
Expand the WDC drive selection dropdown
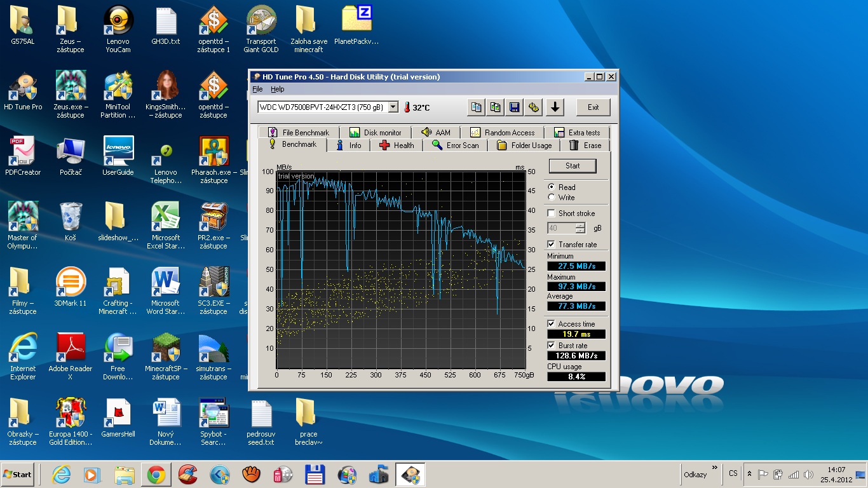(393, 107)
